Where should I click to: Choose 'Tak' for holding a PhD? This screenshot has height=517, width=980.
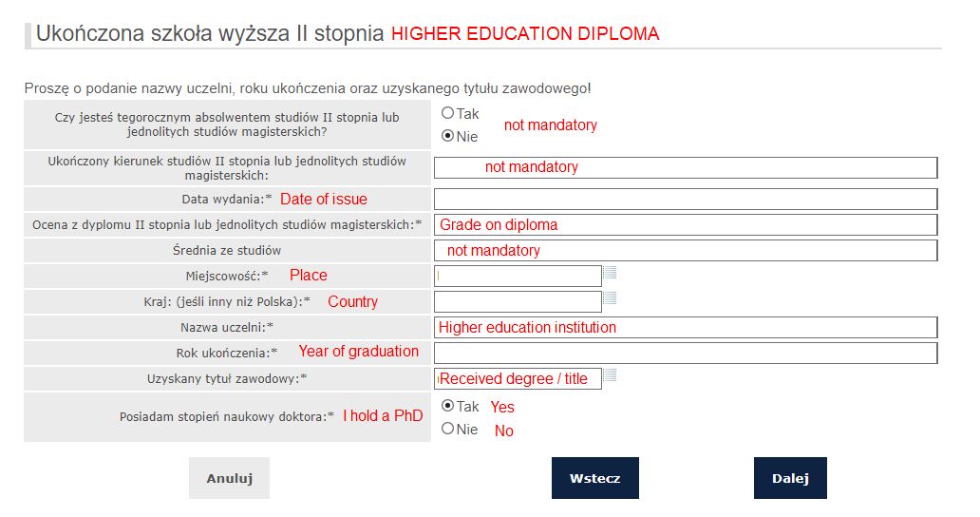pos(448,406)
